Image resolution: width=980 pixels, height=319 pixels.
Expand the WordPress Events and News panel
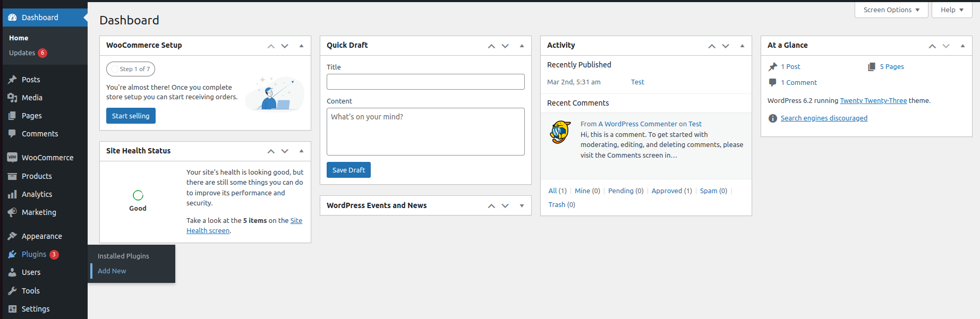[x=522, y=206]
